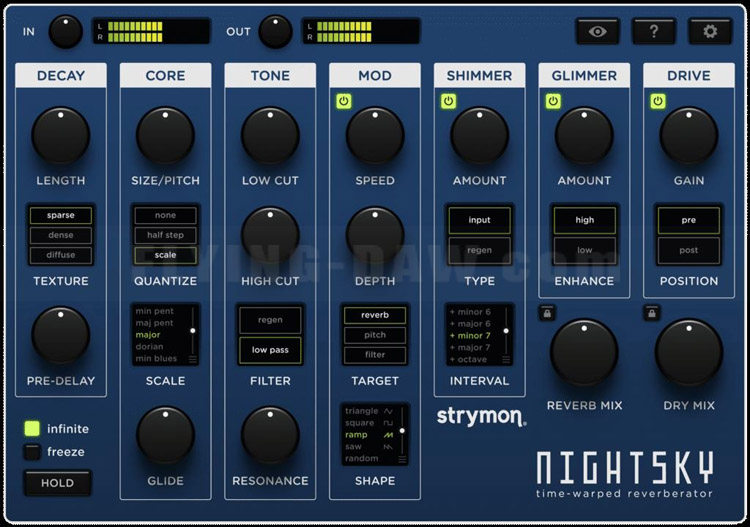Open settings via the gear icon
750x527 pixels.
tap(710, 32)
